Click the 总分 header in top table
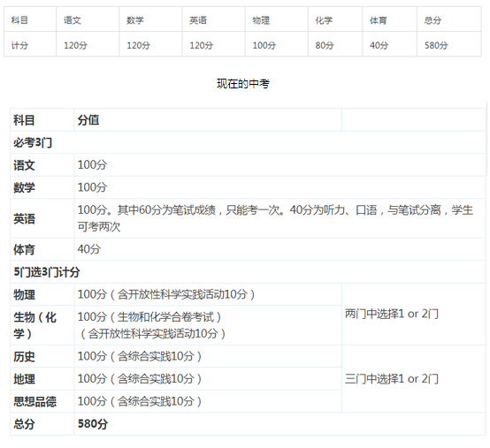The image size is (490, 448). pos(433,20)
